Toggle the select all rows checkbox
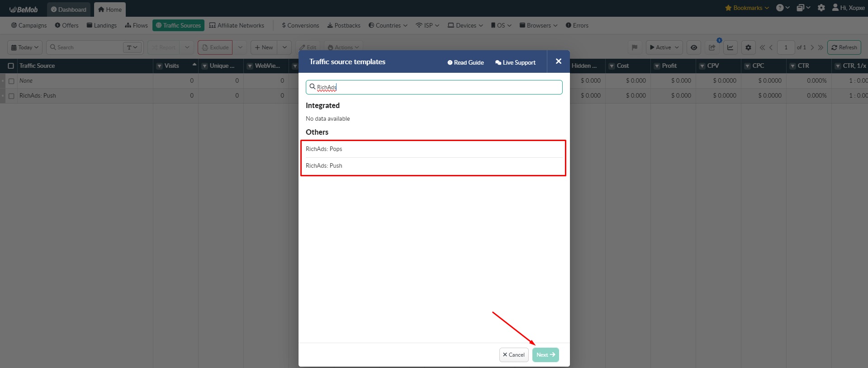Image resolution: width=868 pixels, height=368 pixels. [x=11, y=66]
